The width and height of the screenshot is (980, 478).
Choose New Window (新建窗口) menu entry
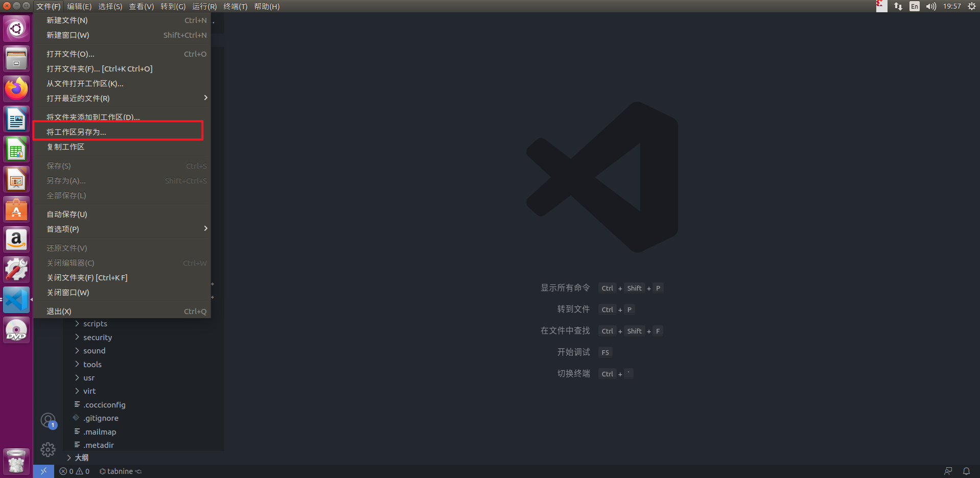point(122,35)
